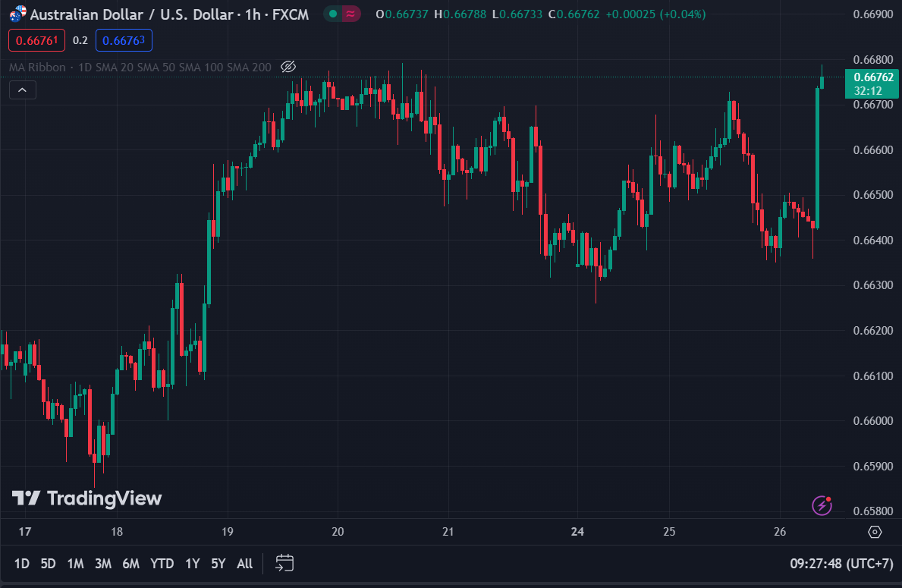The height and width of the screenshot is (588, 902).
Task: Click the purple lightning bolt icon
Action: [x=822, y=505]
